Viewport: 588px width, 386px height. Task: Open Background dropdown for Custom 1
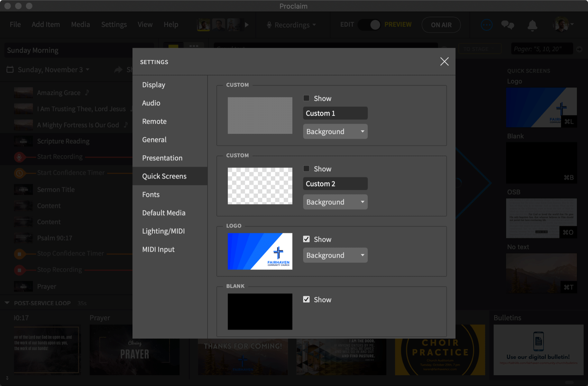(x=335, y=131)
